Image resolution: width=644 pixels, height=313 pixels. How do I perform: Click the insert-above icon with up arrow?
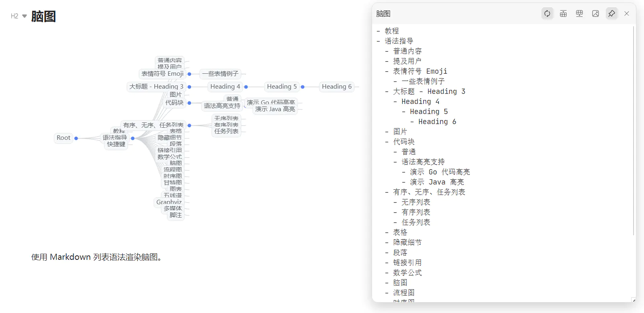(x=563, y=14)
